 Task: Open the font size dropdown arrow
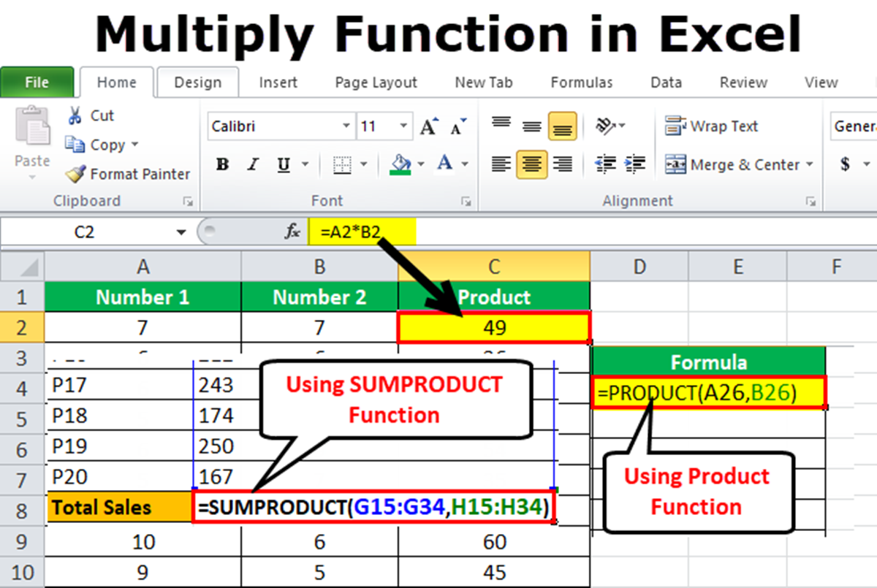[404, 127]
